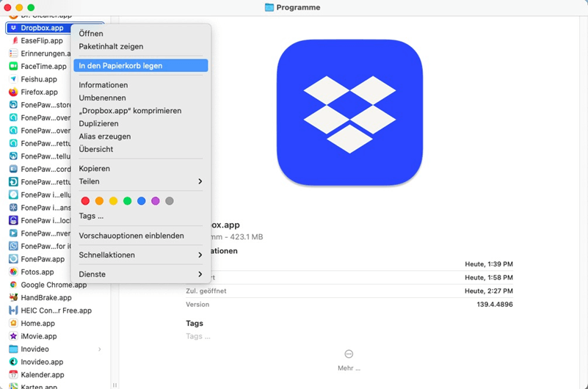Screen dimensions: 588x389
Task: Apply the purple tag color
Action: tap(155, 201)
